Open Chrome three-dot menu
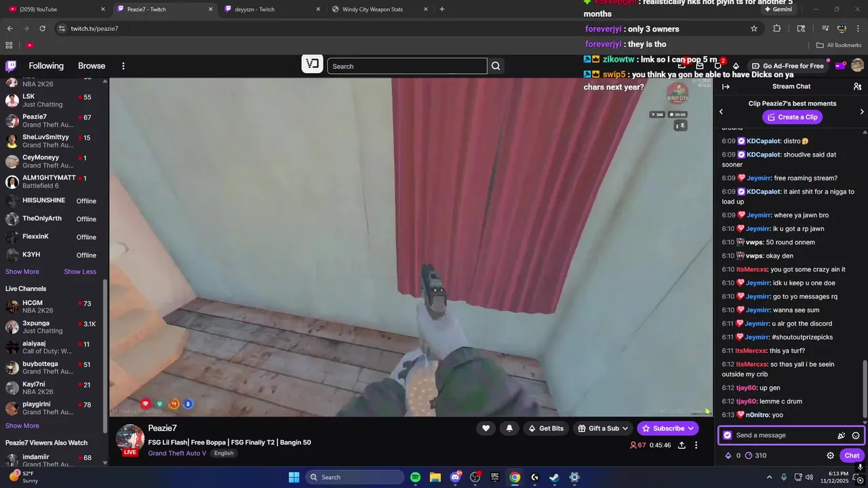The image size is (868, 488). coord(858,28)
